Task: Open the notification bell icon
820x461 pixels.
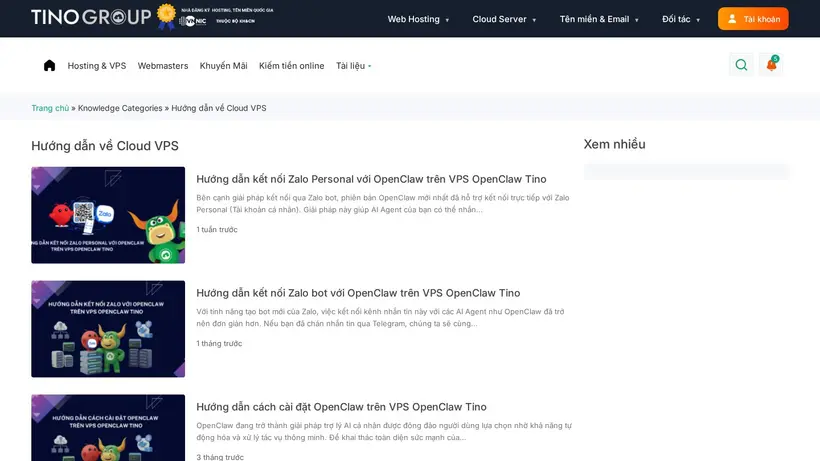Action: point(771,65)
